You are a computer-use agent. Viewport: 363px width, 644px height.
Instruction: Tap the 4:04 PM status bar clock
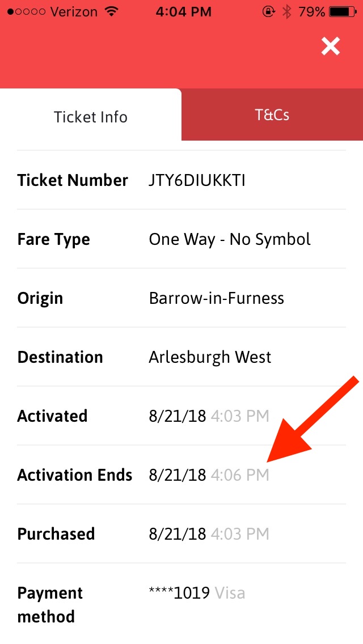pyautogui.click(x=183, y=12)
